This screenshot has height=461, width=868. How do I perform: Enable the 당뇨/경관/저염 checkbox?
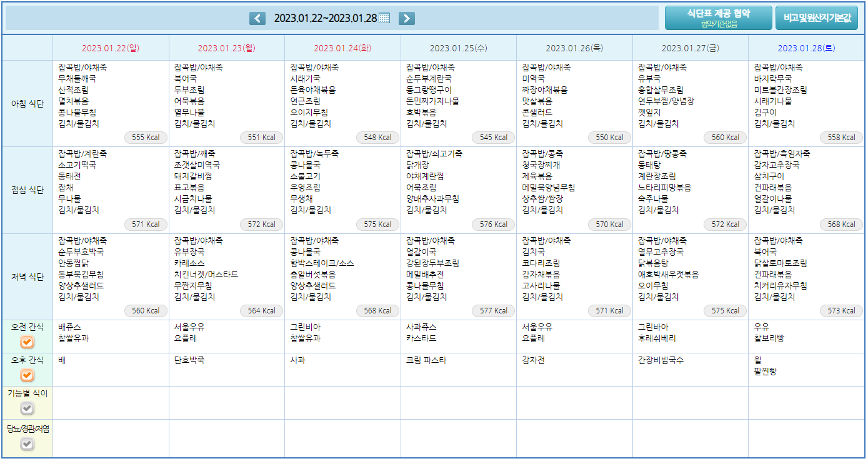point(27,444)
